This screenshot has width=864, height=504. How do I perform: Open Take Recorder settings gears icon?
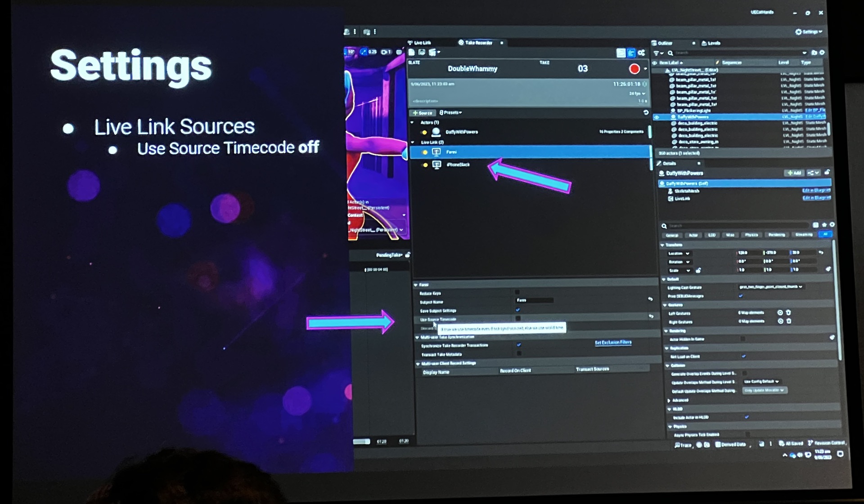(x=641, y=53)
